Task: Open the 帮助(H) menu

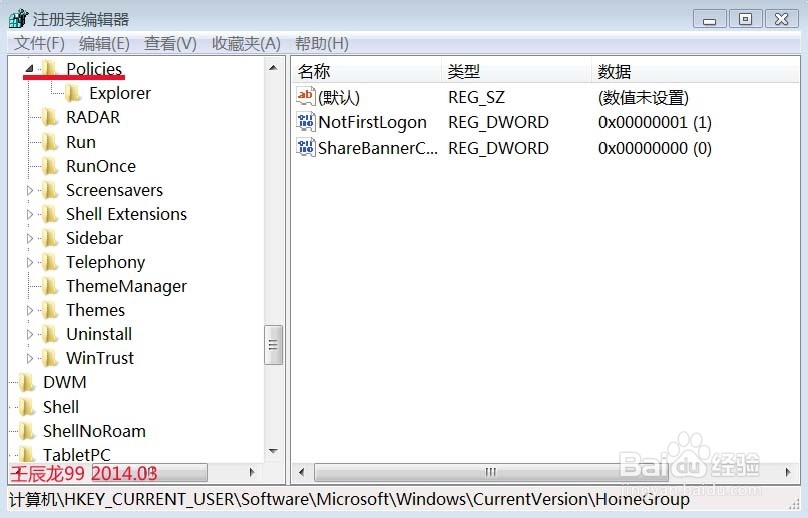Action: (322, 43)
